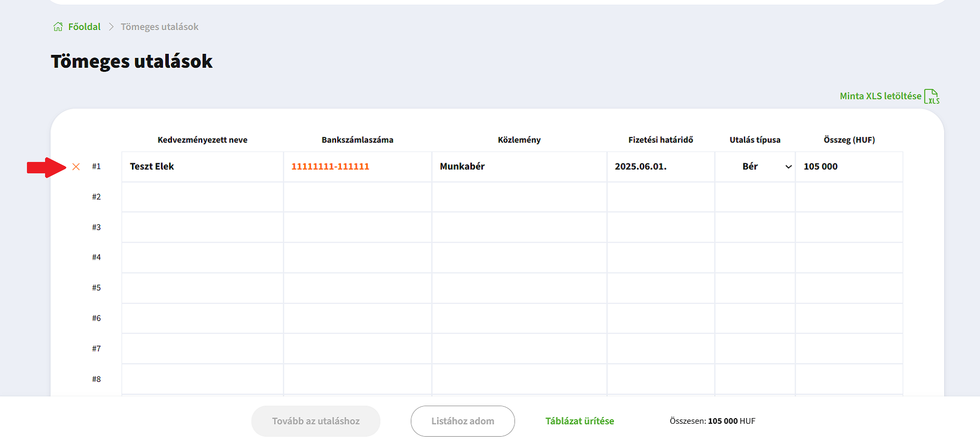
Task: Click the Összeg (HUF) column header
Action: point(849,140)
